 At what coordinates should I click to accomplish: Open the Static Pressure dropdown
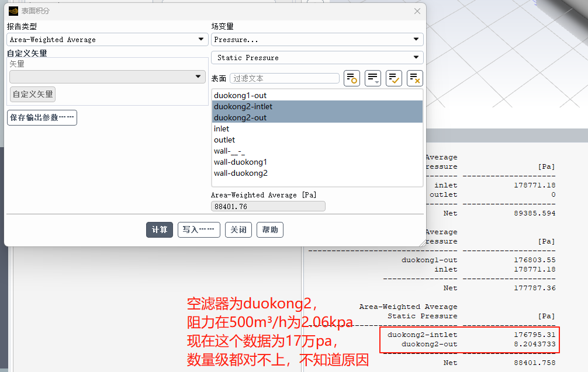click(317, 58)
